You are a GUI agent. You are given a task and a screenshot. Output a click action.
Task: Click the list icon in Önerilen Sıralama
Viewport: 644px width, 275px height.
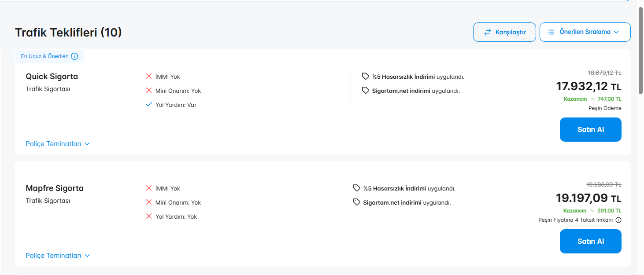pos(551,32)
